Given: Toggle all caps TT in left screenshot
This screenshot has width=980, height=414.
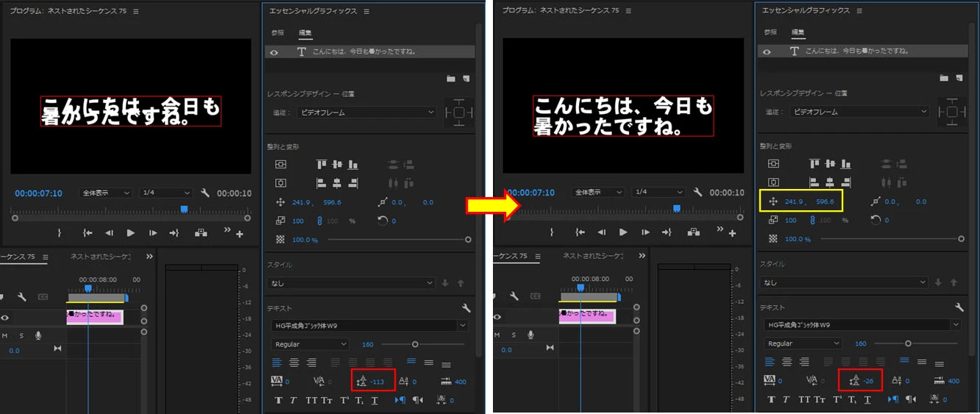Looking at the screenshot, I should coord(312,400).
